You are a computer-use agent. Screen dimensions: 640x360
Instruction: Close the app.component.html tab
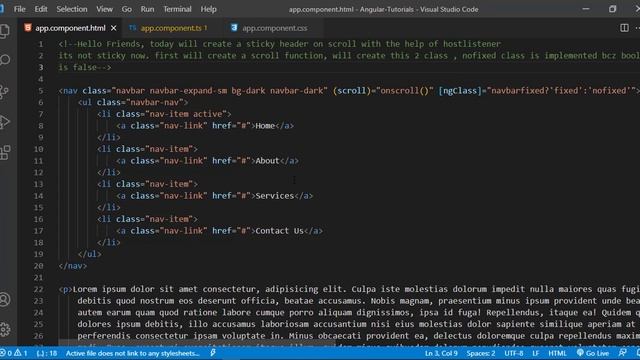(113, 28)
